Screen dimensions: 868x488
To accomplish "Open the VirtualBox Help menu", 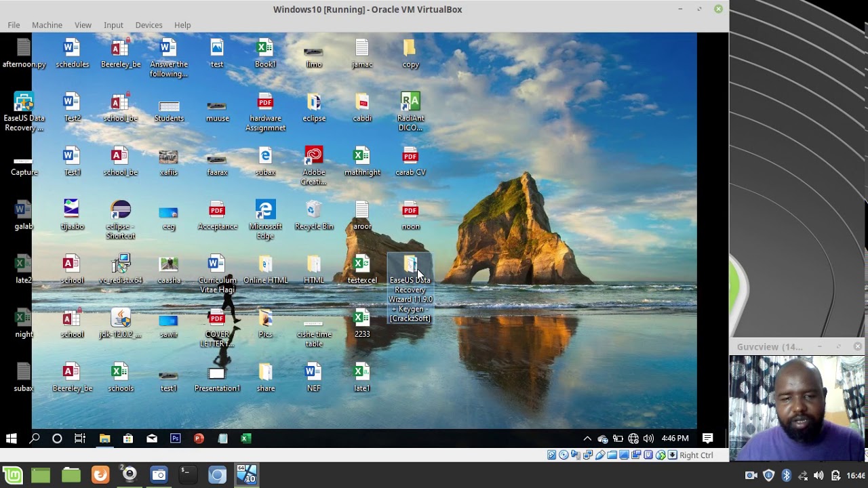I will tap(182, 25).
